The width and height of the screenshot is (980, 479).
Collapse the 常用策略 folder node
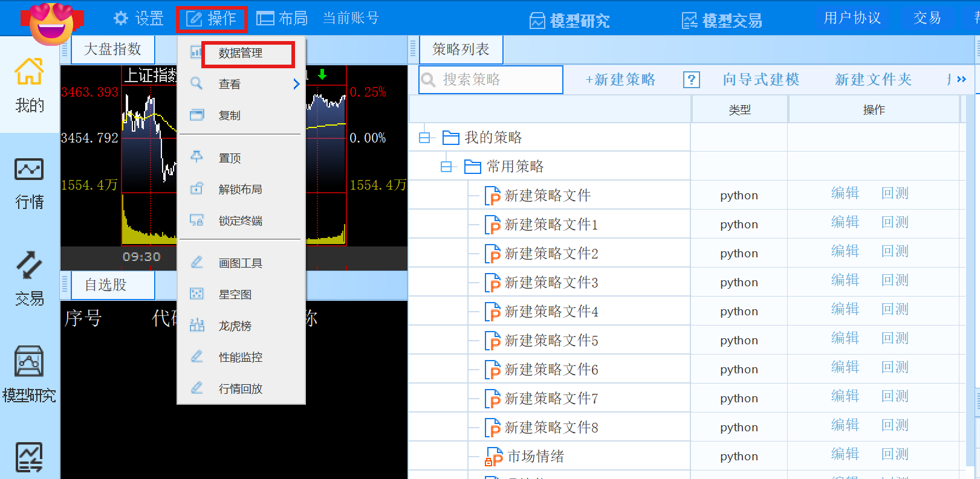tap(446, 167)
